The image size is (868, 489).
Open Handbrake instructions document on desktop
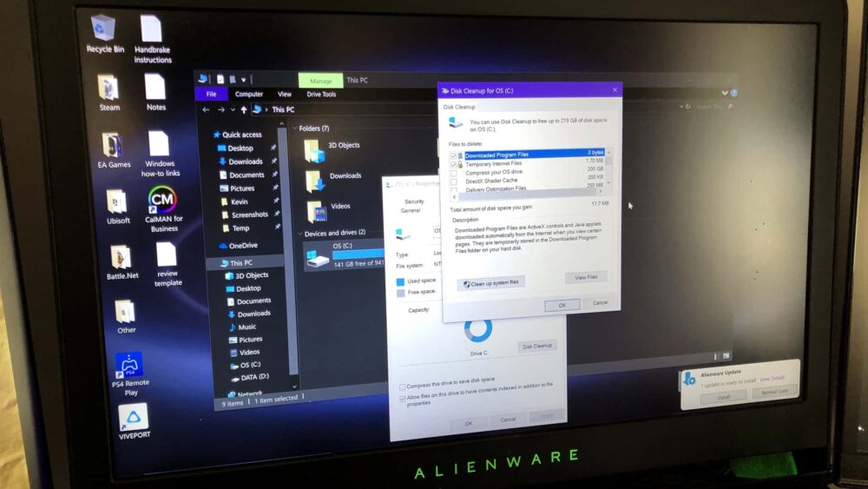152,39
